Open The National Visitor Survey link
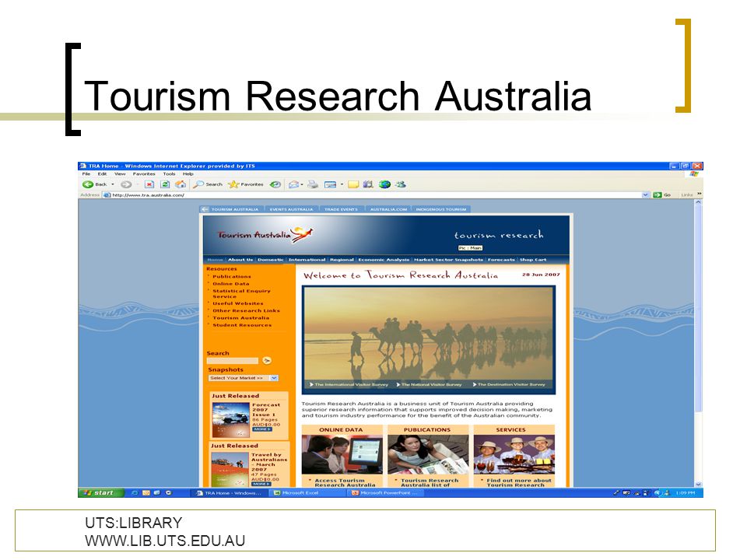The width and height of the screenshot is (747, 560). click(x=429, y=384)
